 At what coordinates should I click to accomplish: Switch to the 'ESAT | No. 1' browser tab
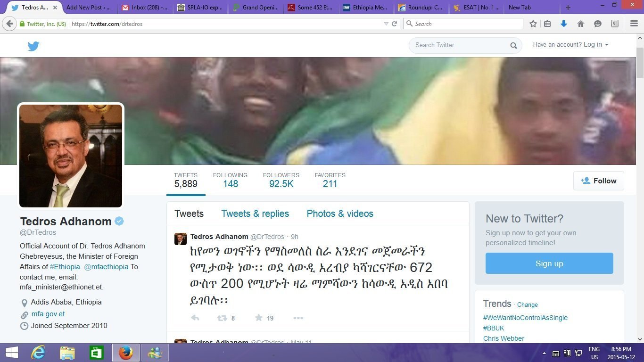coord(477,8)
